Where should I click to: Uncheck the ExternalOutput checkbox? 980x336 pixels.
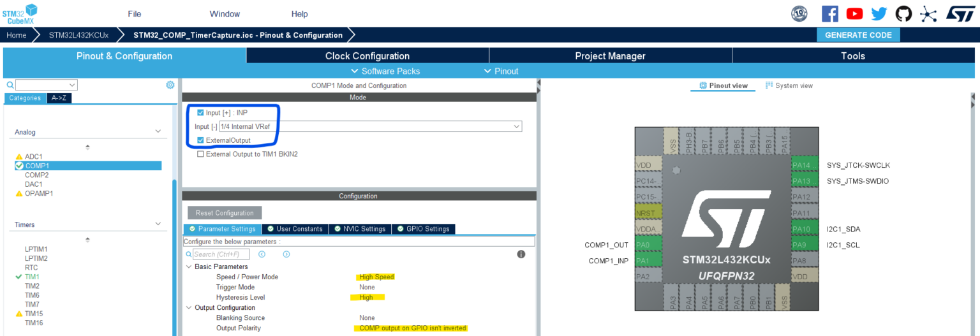tap(200, 140)
